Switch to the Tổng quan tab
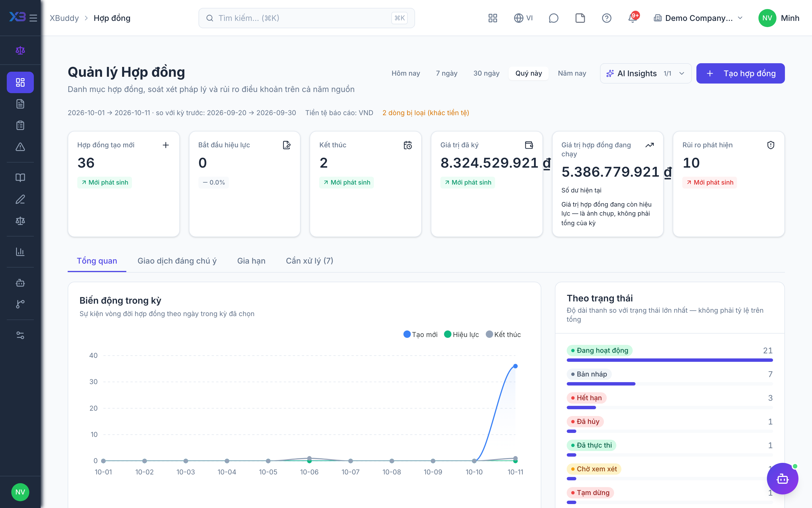The width and height of the screenshot is (812, 508). pos(97,261)
